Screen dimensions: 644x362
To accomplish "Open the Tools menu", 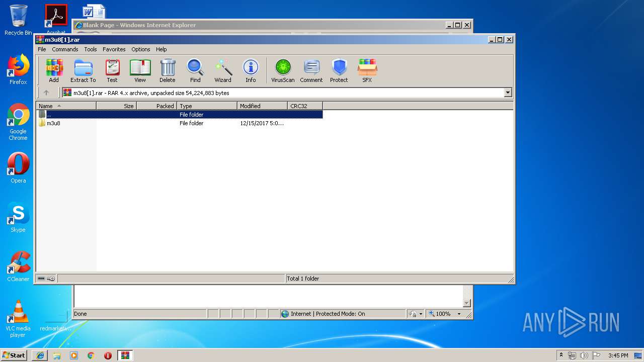I will point(91,49).
